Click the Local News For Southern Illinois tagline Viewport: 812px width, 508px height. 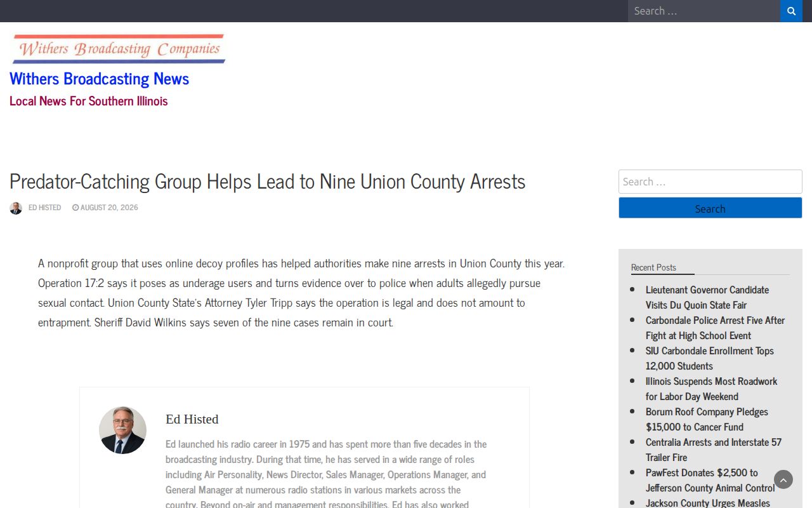(89, 101)
